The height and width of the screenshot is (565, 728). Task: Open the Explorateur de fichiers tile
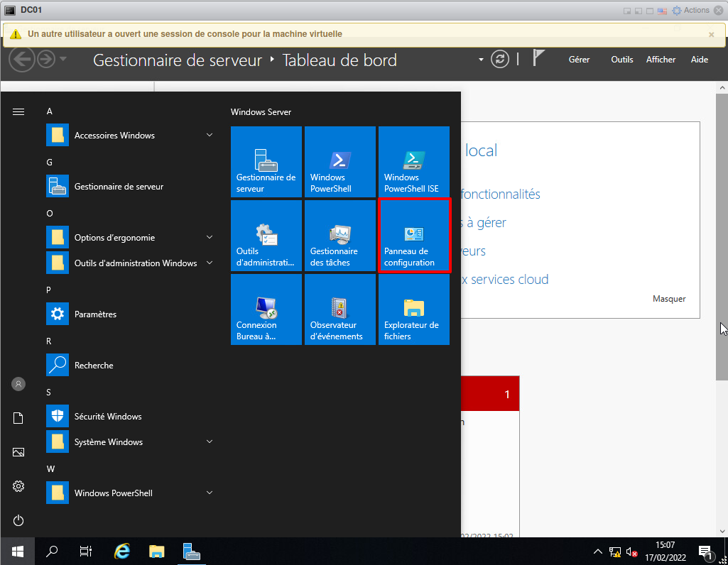[413, 309]
